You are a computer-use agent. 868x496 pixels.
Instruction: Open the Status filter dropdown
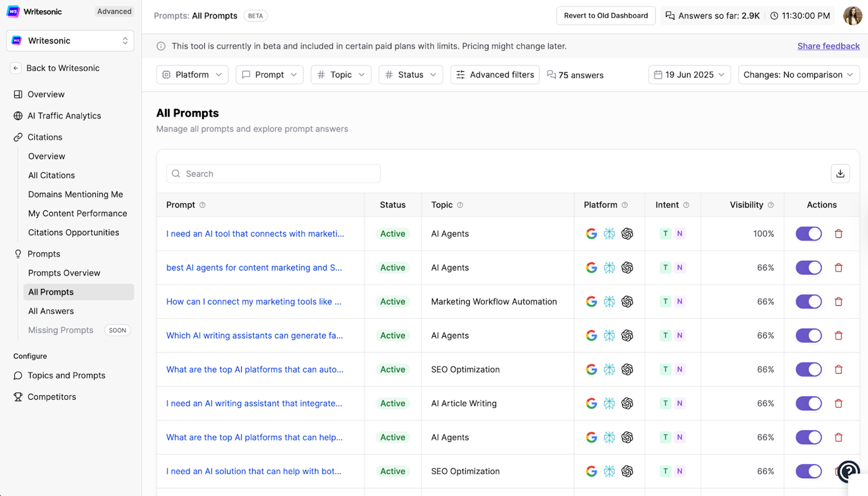click(410, 75)
